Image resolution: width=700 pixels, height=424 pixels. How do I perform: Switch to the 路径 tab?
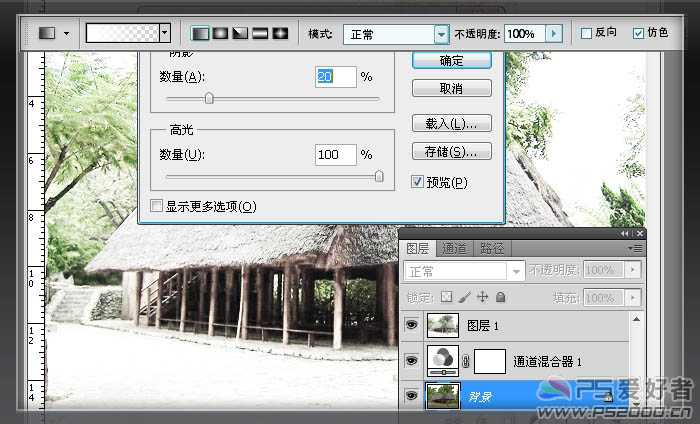(492, 249)
